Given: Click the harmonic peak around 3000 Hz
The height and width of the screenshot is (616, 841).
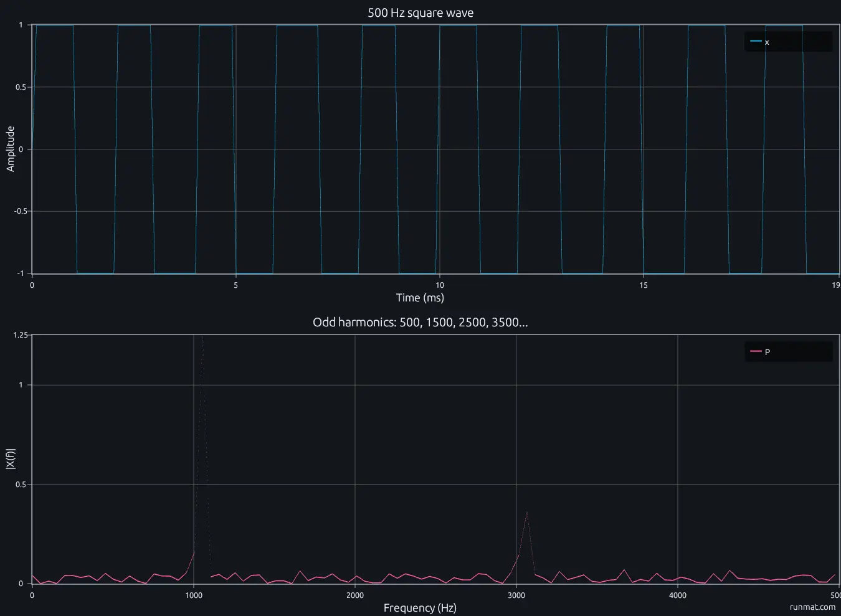Looking at the screenshot, I should tap(527, 512).
